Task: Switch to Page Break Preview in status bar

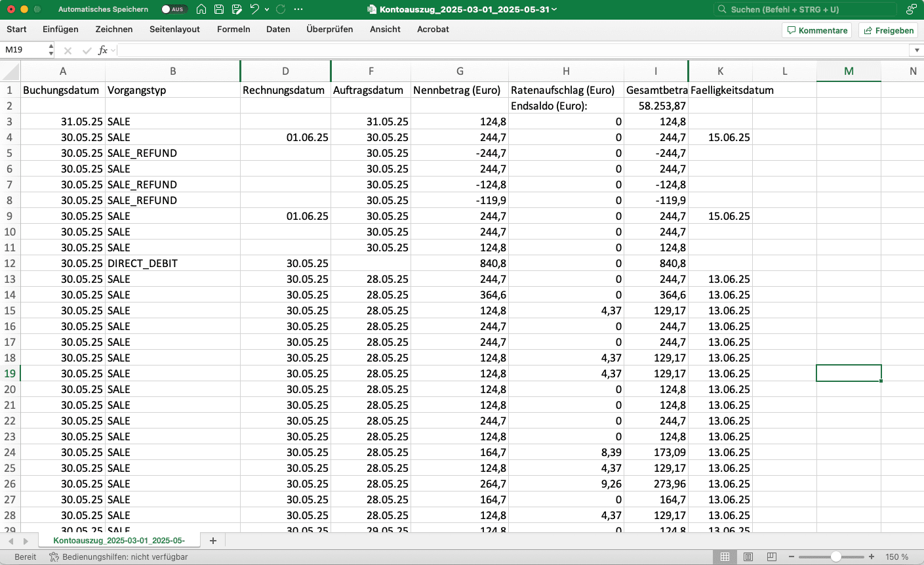Action: coord(772,557)
